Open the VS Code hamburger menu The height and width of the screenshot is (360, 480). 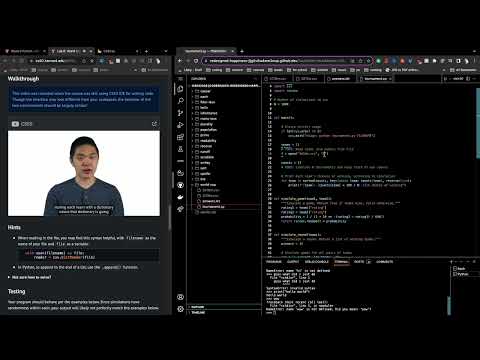180,79
